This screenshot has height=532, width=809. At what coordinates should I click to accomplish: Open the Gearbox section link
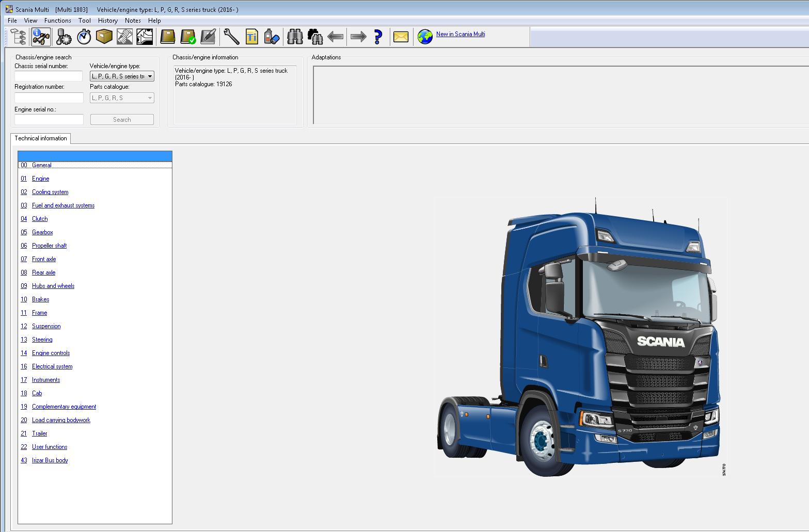pyautogui.click(x=42, y=232)
